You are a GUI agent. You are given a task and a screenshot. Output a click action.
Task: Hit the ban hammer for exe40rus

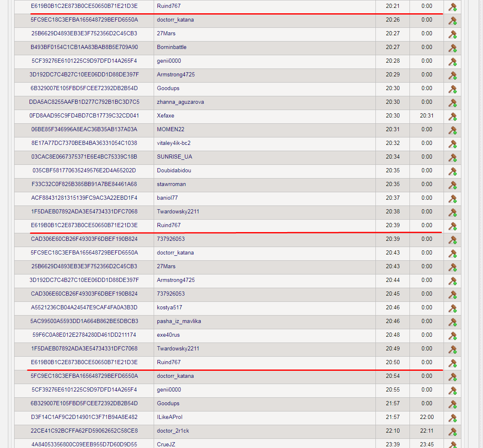click(452, 335)
